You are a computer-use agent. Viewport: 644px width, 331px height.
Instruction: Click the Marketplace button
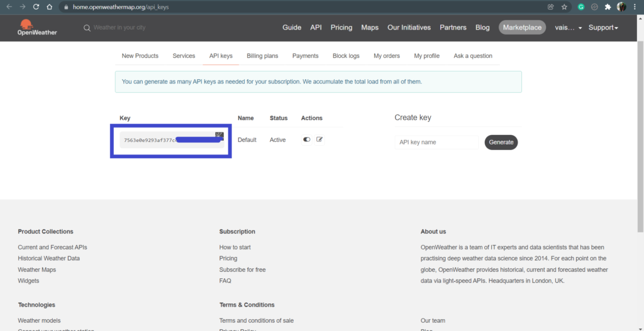(522, 28)
